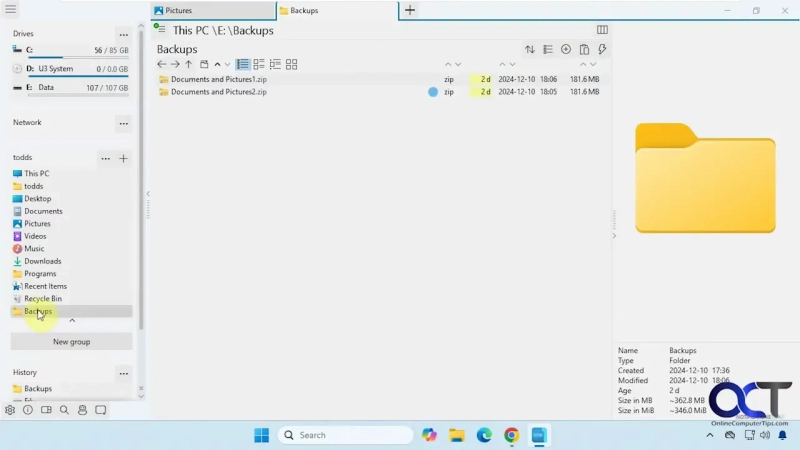Viewport: 800px width, 450px height.
Task: Click the new item plus-circle icon
Action: click(x=566, y=49)
